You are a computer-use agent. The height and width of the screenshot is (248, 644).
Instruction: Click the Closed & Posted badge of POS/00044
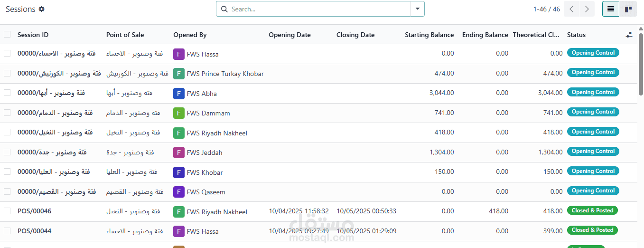592,230
